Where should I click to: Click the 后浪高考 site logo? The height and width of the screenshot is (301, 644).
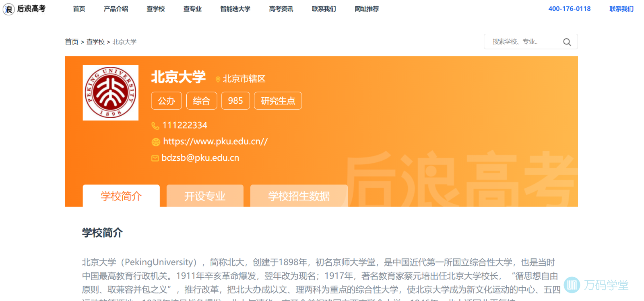24,9
